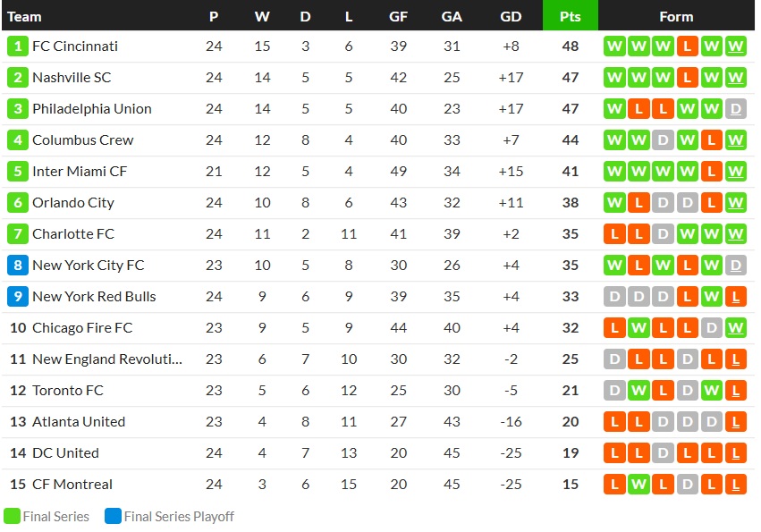Click New York City FC's blue rank 8 badge
The height and width of the screenshot is (532, 761).
[18, 266]
